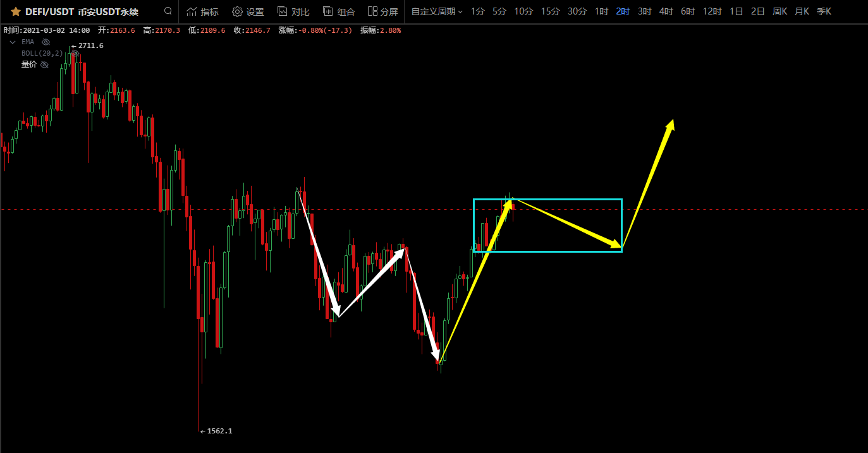Click the DEFI/USDT 币安USDT永续 symbol title

tap(82, 11)
